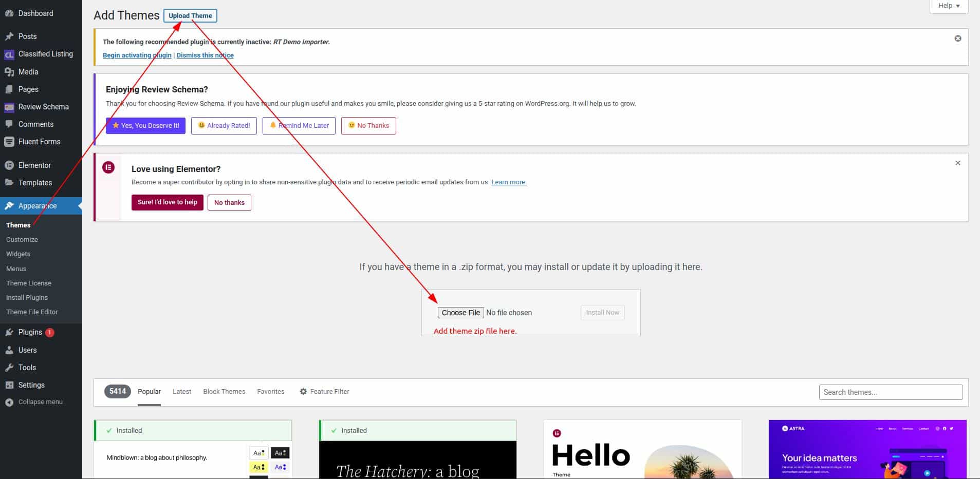Open the Astra theme preview thumbnail
The width and height of the screenshot is (980, 479).
[x=867, y=450]
